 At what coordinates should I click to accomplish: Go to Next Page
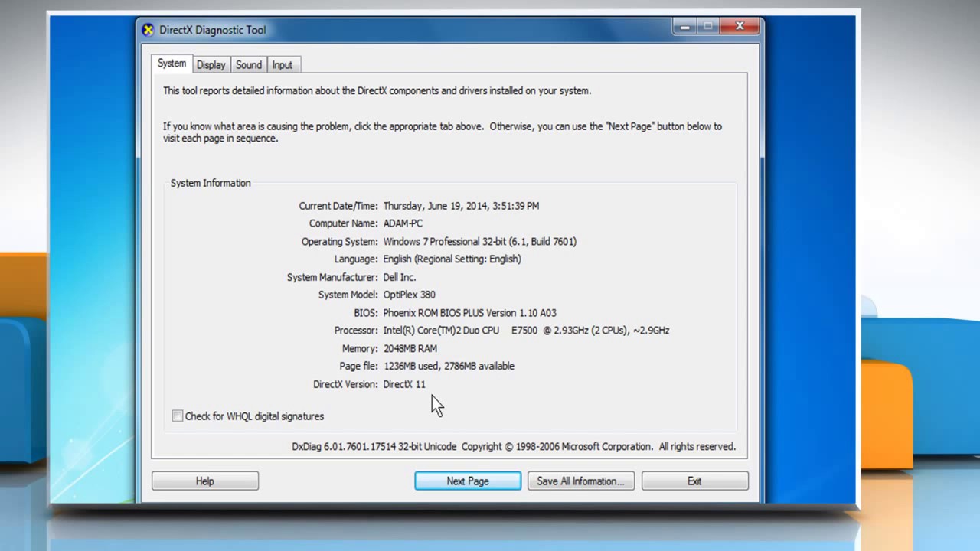(x=468, y=481)
